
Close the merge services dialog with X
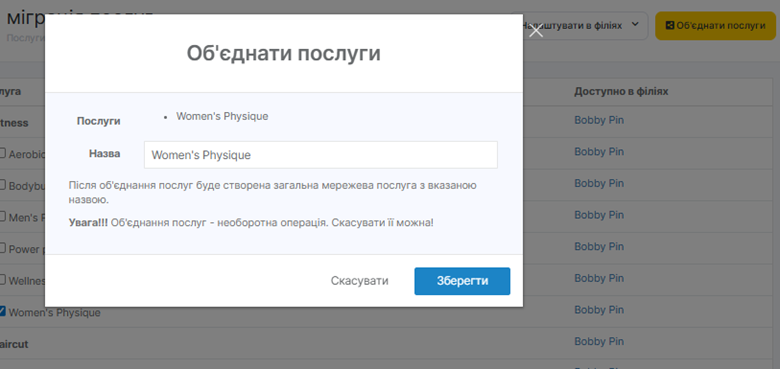(x=536, y=31)
